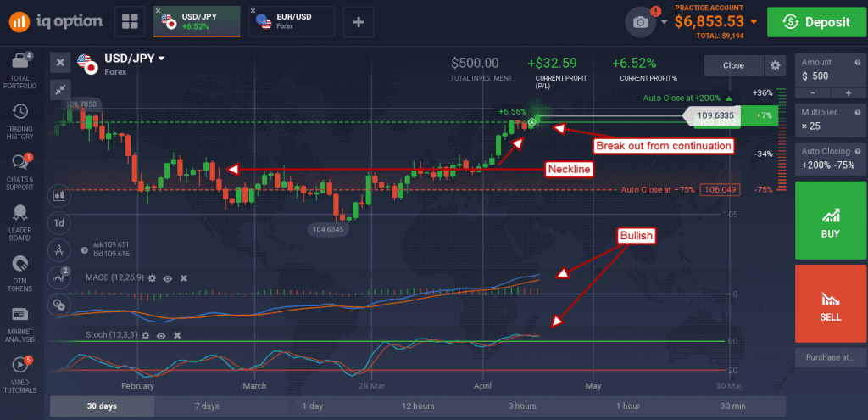Remove the Stoch indicator
868x420 pixels.
pyautogui.click(x=178, y=335)
